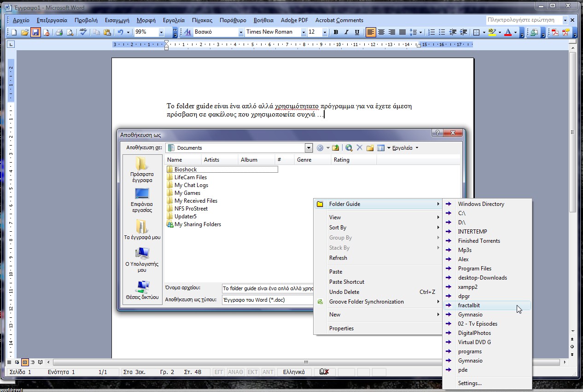The height and width of the screenshot is (392, 583).
Task: Create a new folder in the save dialog
Action: (369, 148)
